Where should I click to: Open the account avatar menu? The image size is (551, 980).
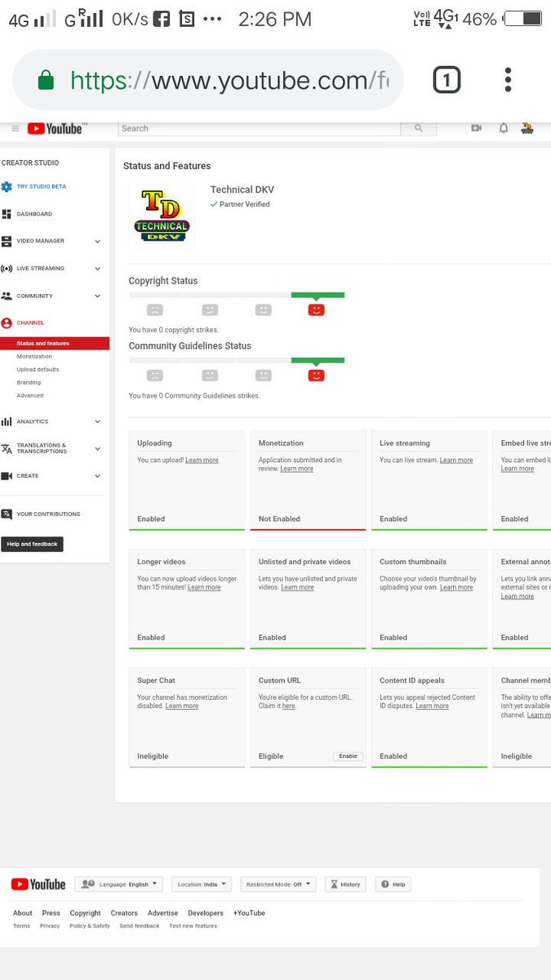(x=527, y=128)
